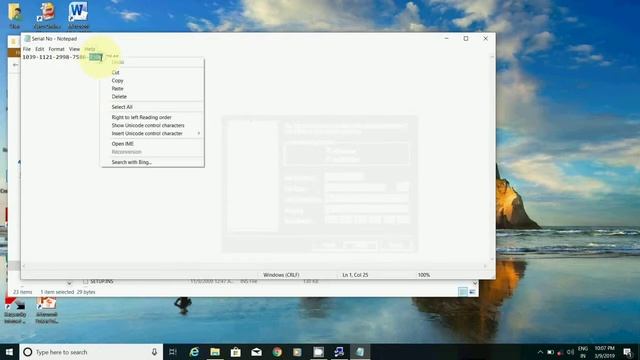Click the microphone icon in search box
The image size is (640, 360).
(x=154, y=352)
